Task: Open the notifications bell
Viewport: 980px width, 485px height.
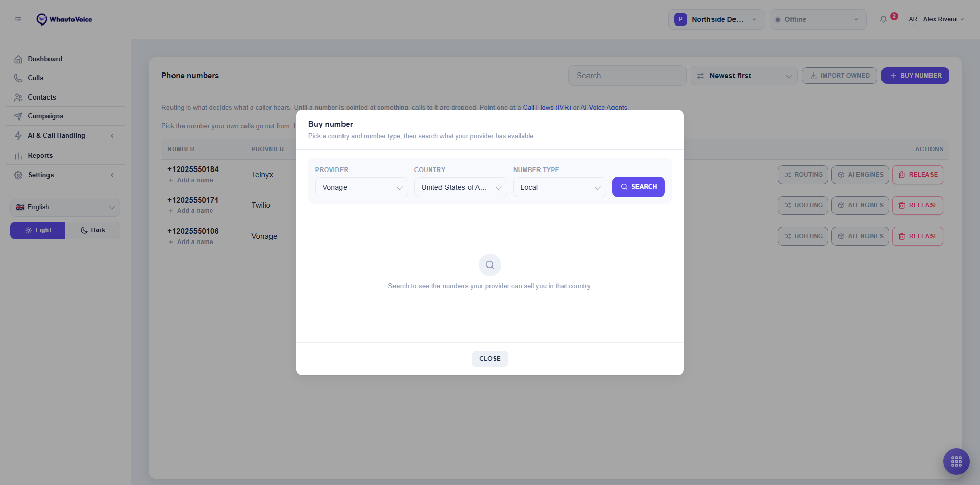Action: [884, 19]
